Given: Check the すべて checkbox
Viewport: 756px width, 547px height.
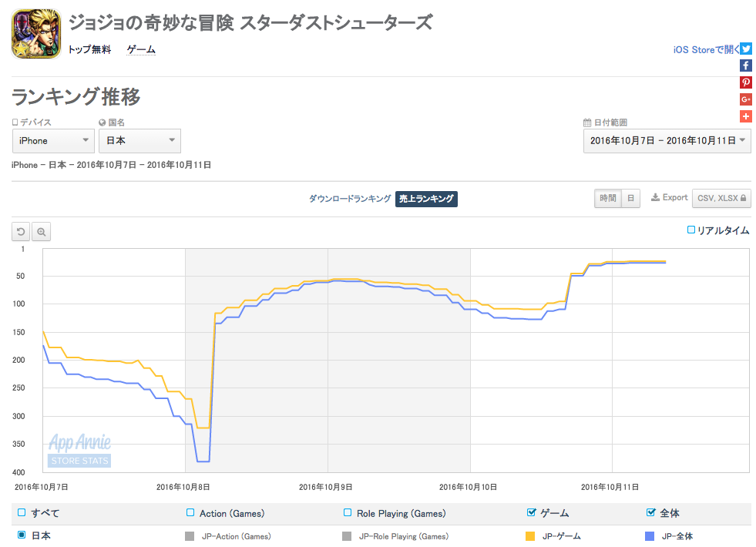Looking at the screenshot, I should click(22, 512).
